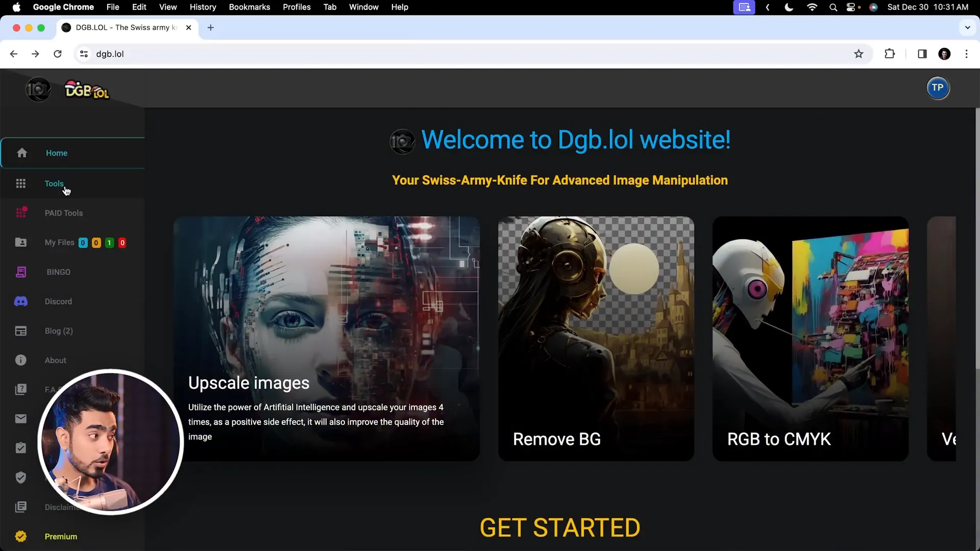Click the Home house icon in sidebar
The height and width of the screenshot is (551, 980).
tap(21, 153)
